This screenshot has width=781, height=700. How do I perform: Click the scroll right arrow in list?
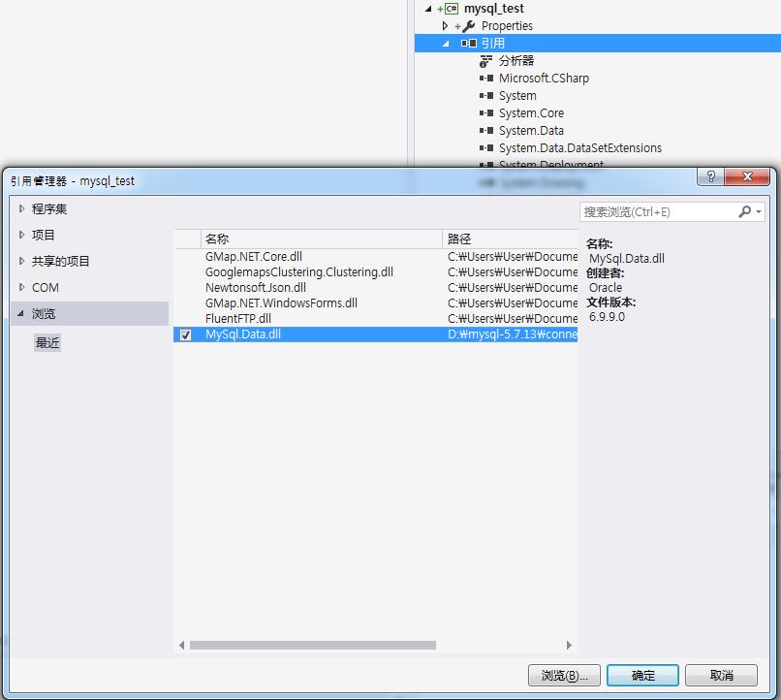[x=570, y=645]
